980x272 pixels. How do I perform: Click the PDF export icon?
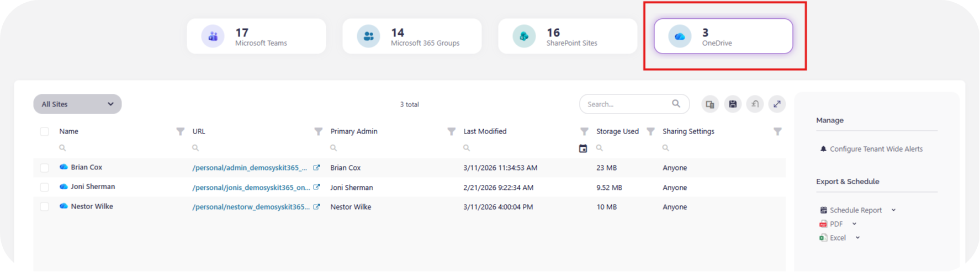[x=823, y=224]
